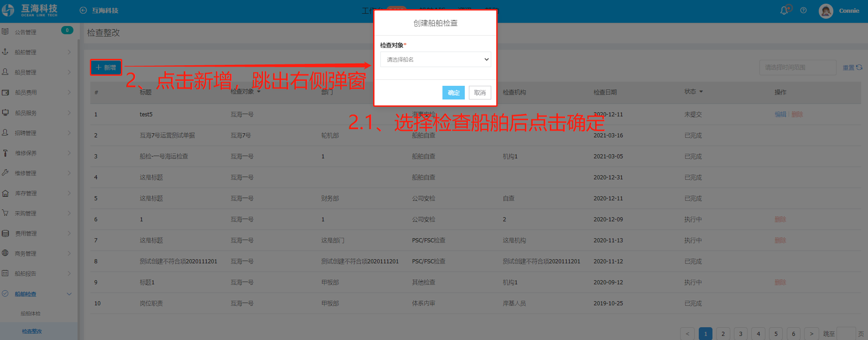Confirm with the 确定 button

[x=453, y=93]
